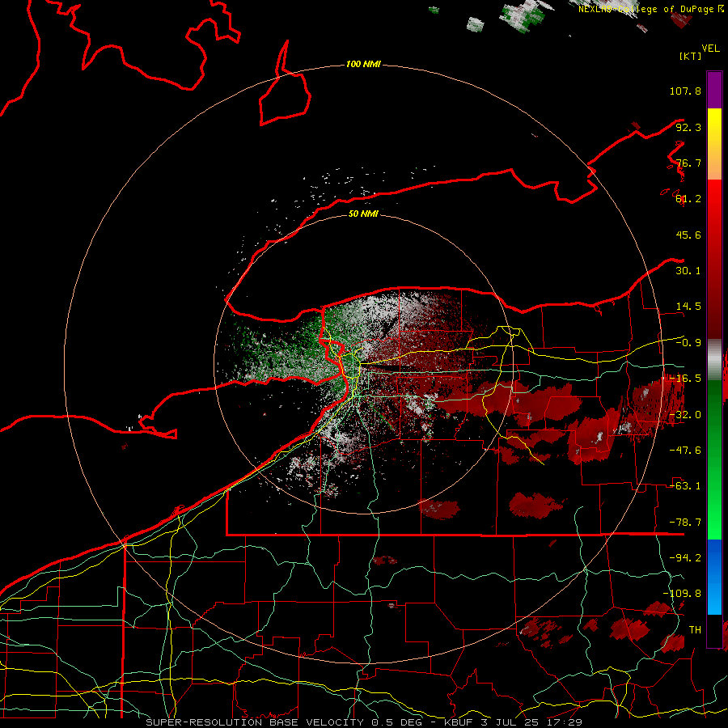
Task: Select the -78.7 value on velocity scale
Action: pos(685,523)
